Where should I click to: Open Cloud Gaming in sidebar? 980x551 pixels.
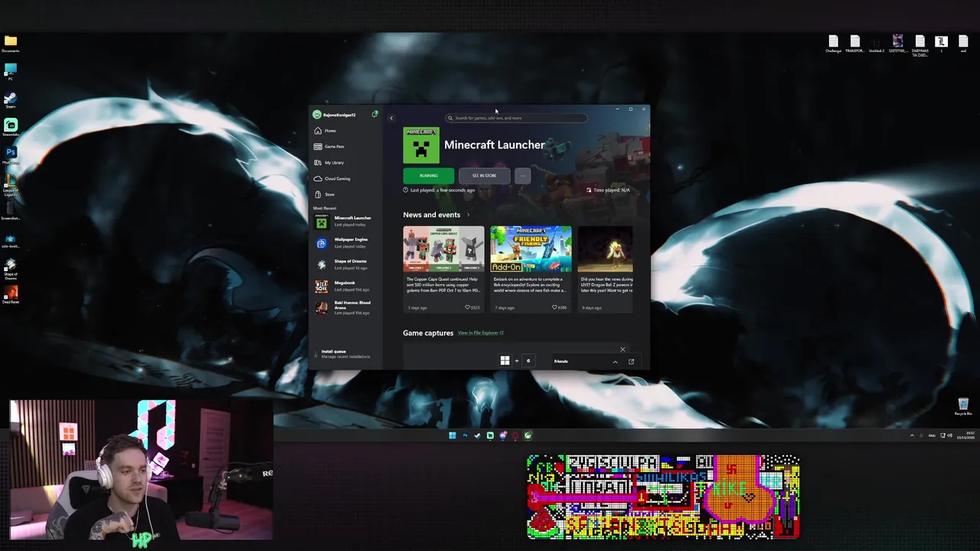pos(345,178)
